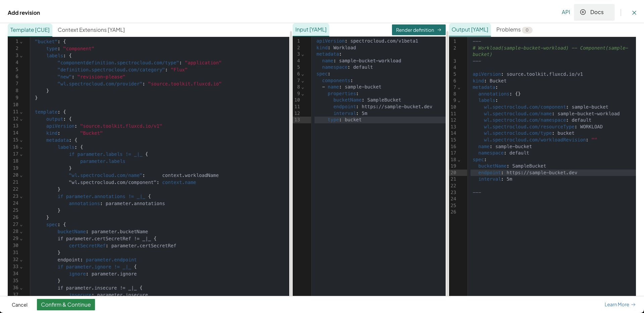The image size is (644, 313).
Task: Open the Docs panel button
Action: click(x=594, y=12)
